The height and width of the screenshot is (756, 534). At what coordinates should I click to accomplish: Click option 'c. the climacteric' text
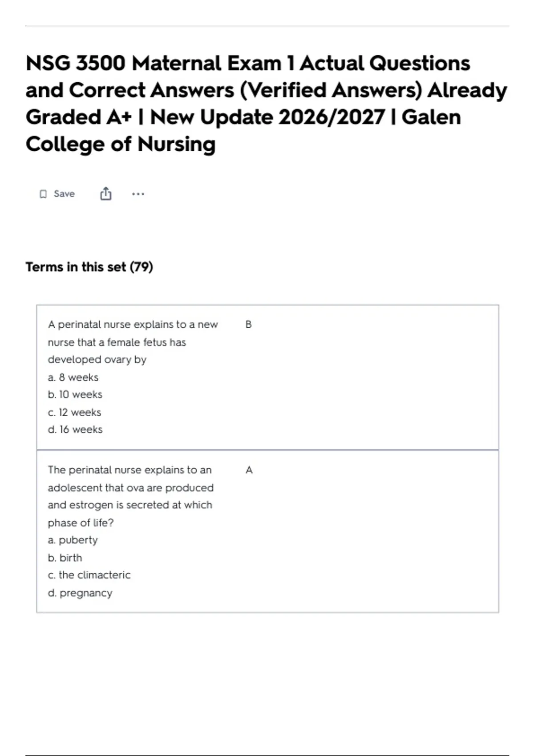89,575
